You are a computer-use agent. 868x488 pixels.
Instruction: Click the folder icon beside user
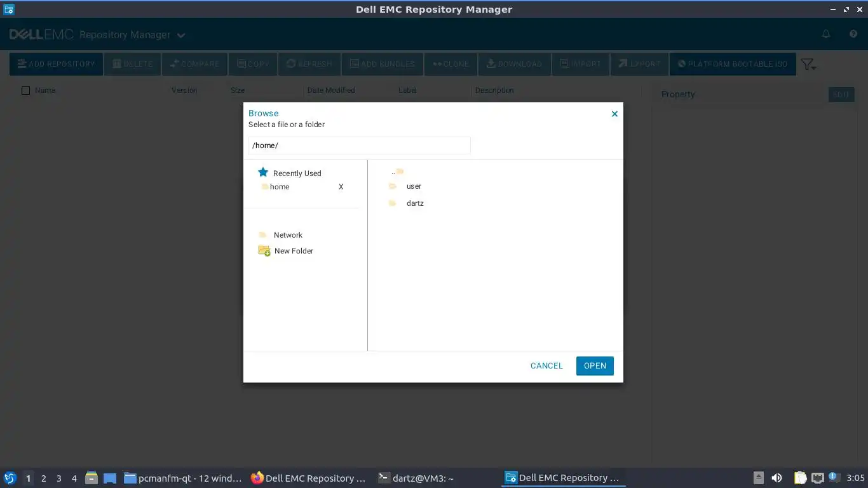coord(393,186)
